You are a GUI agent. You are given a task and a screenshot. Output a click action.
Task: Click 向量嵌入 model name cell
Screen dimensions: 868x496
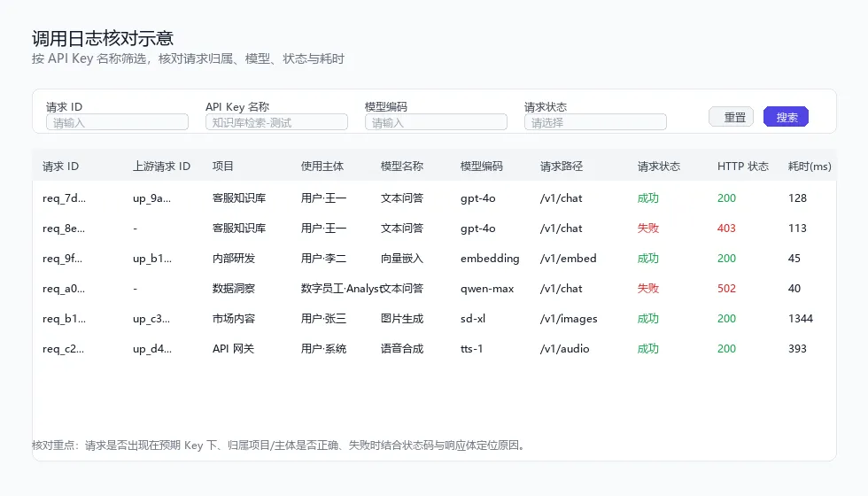click(402, 259)
